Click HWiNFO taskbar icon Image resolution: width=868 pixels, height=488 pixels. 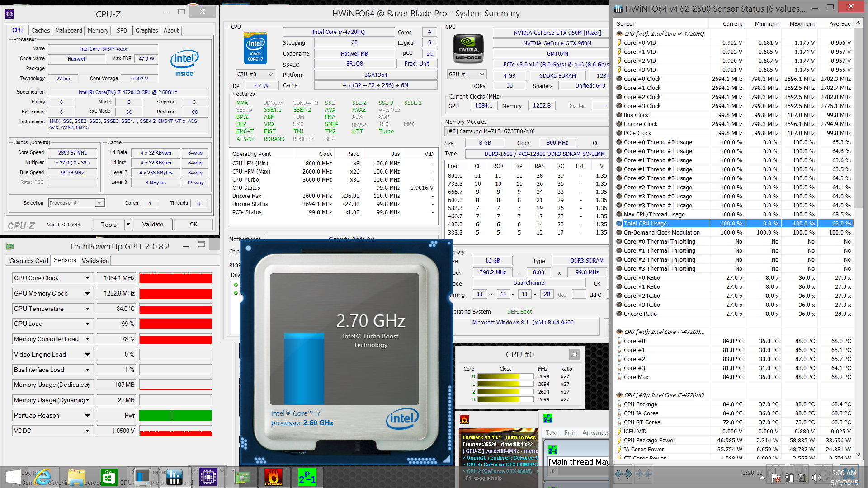pyautogui.click(x=175, y=477)
